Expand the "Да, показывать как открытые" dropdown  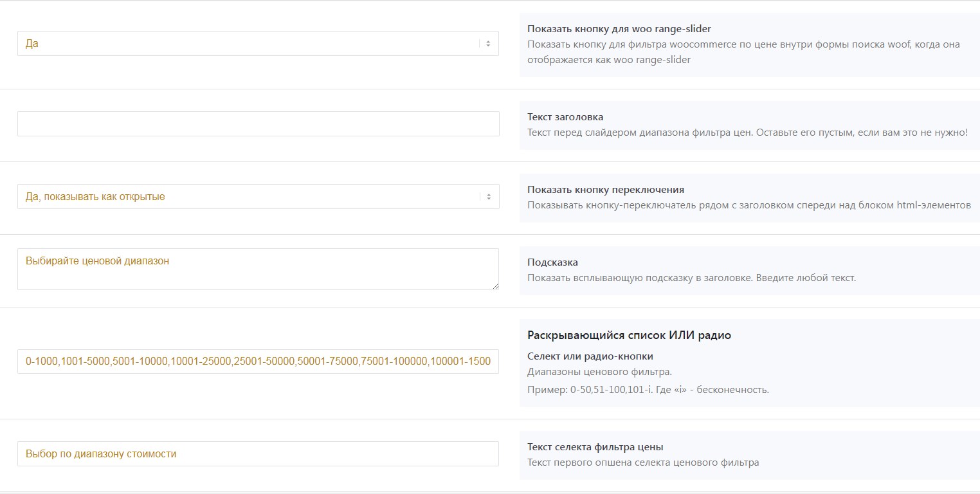[x=251, y=197]
